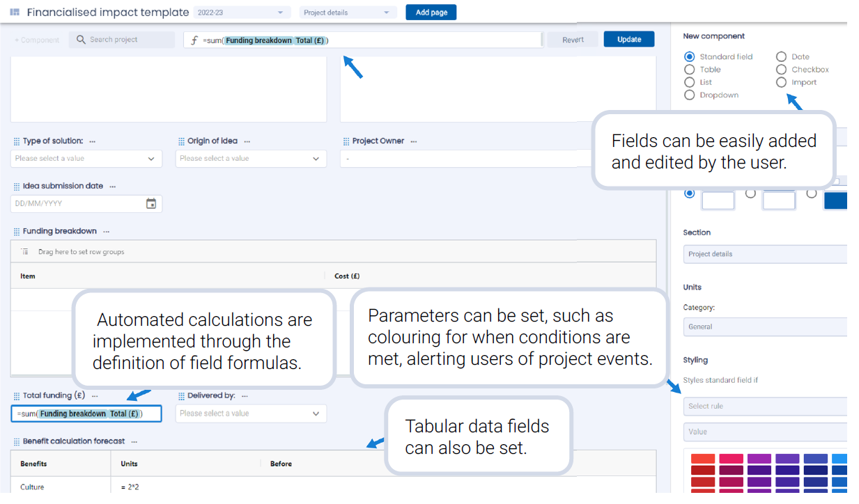
Task: Select the Table component radio button
Action: (x=690, y=70)
